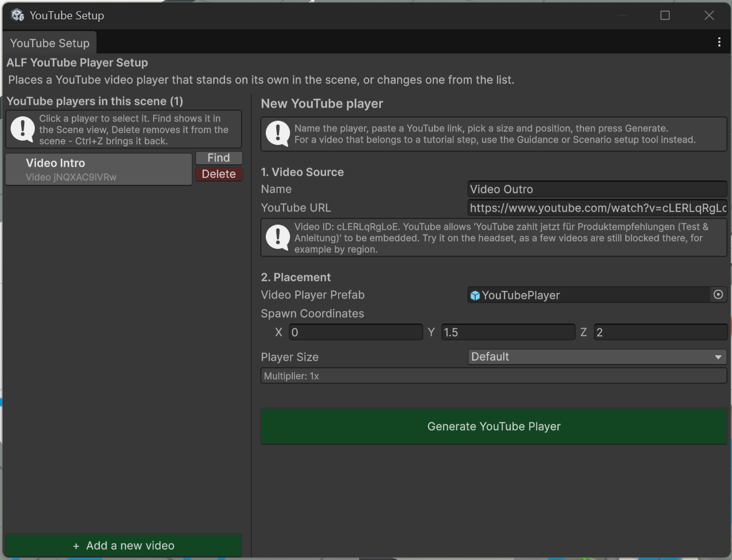Select the YouTube Setup tab
732x560 pixels.
tap(50, 43)
